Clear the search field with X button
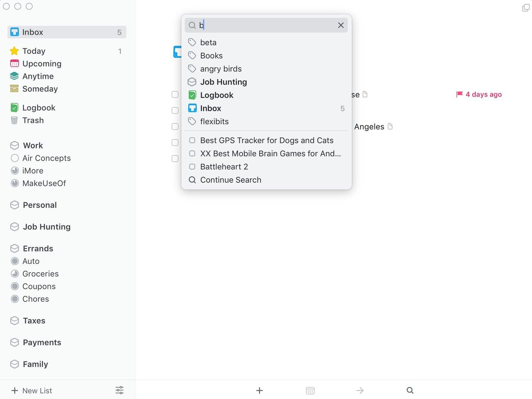Screen dimensions: 532x399 340,25
